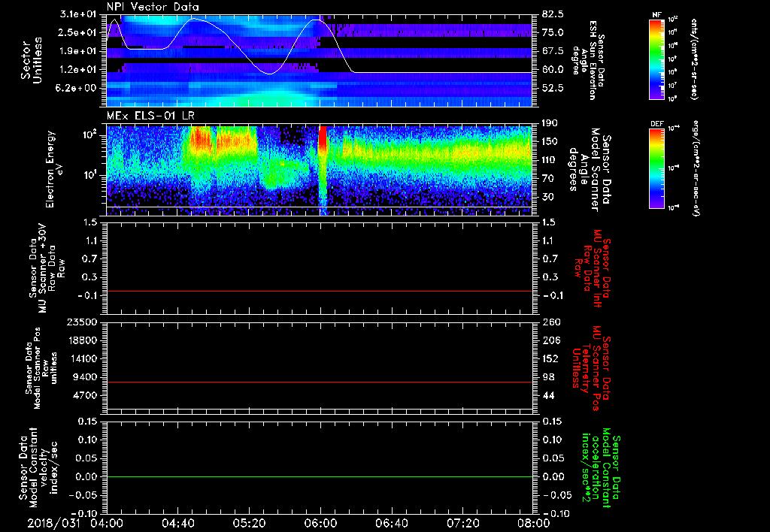Click the 206 telemetry position tick label
770x532 pixels.
(x=550, y=340)
